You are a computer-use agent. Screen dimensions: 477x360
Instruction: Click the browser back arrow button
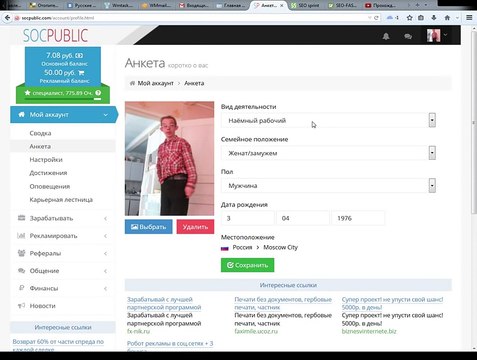click(7, 18)
